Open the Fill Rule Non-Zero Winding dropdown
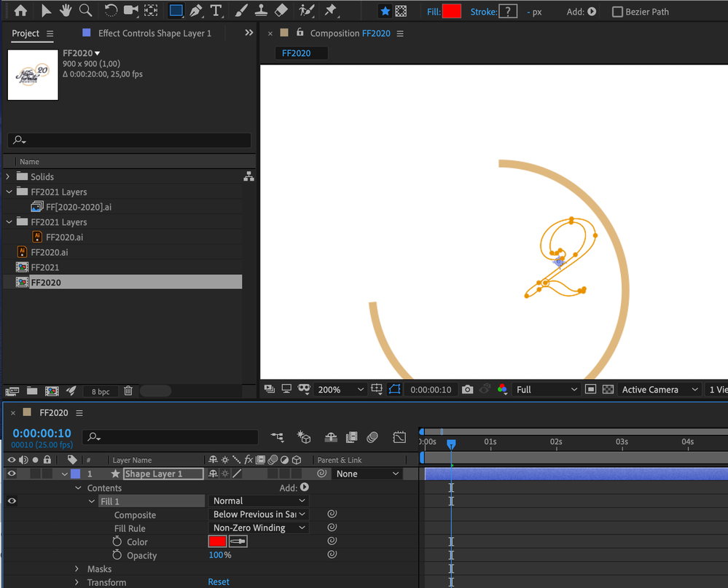Image resolution: width=728 pixels, height=588 pixels. (x=259, y=528)
